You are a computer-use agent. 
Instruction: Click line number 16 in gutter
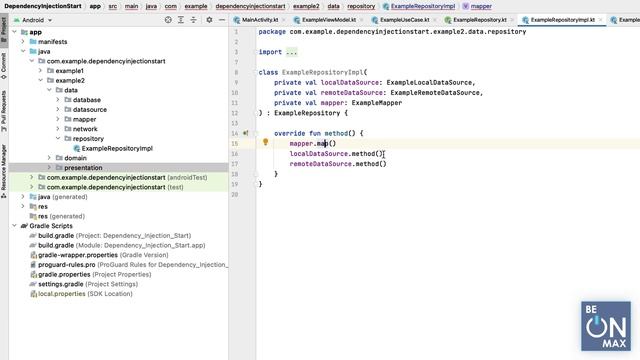coord(235,154)
